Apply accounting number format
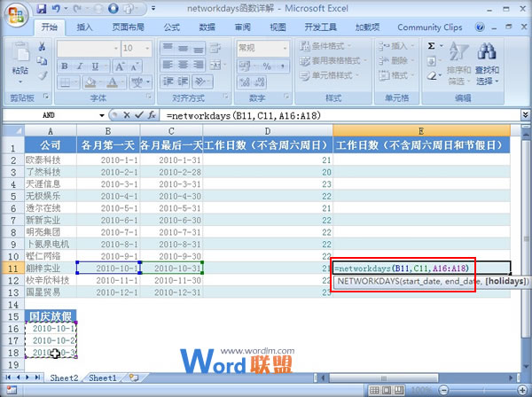532x397 pixels. point(246,66)
